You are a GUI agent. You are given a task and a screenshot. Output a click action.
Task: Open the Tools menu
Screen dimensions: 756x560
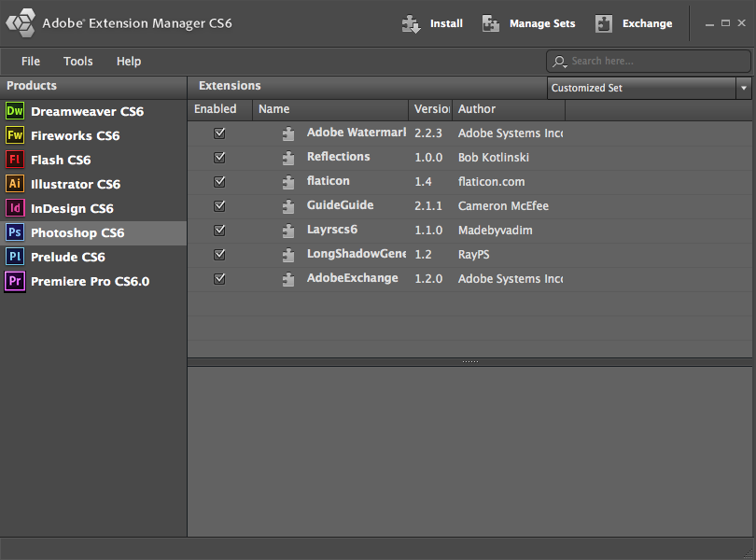point(78,62)
